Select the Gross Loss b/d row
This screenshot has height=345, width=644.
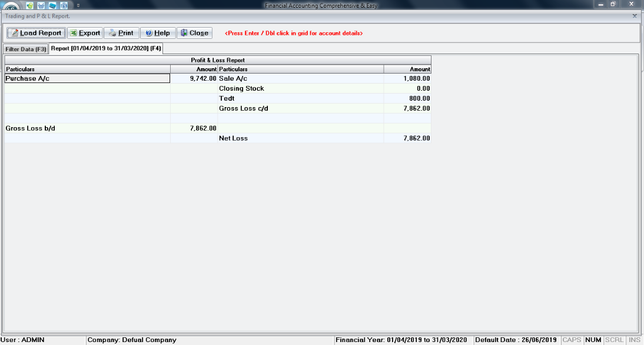click(x=87, y=128)
